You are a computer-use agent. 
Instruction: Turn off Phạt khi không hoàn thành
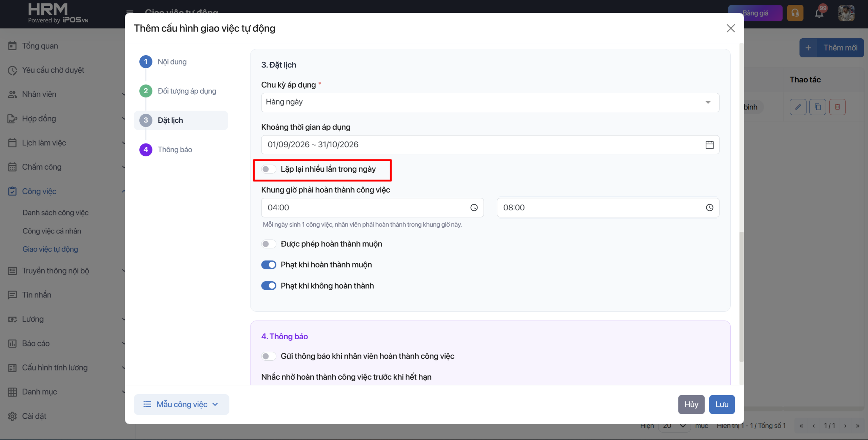coord(269,286)
